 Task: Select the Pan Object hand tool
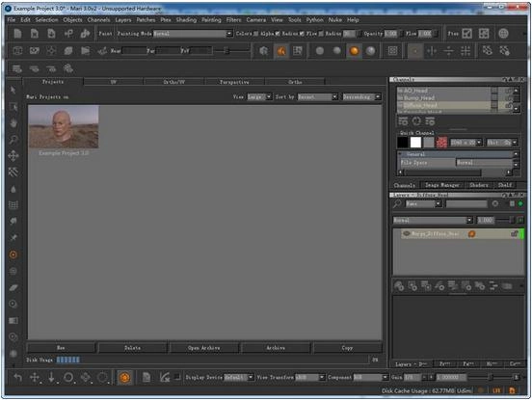[x=13, y=122]
